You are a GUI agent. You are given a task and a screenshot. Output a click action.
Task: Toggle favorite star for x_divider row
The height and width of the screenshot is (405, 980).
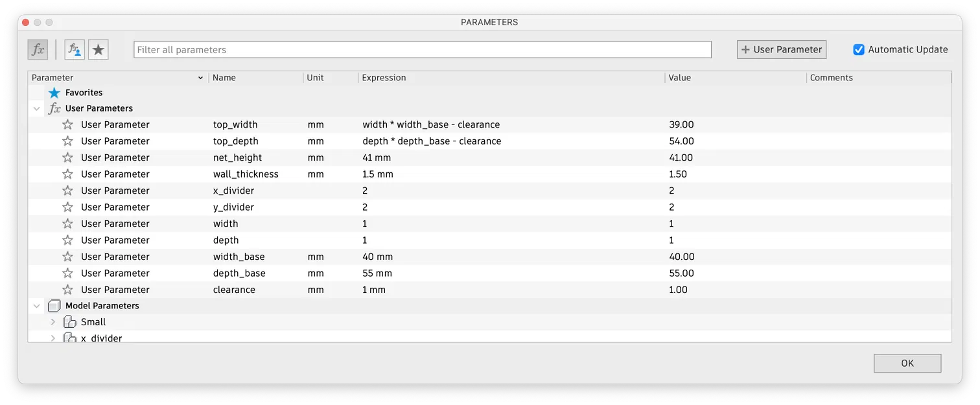point(67,191)
